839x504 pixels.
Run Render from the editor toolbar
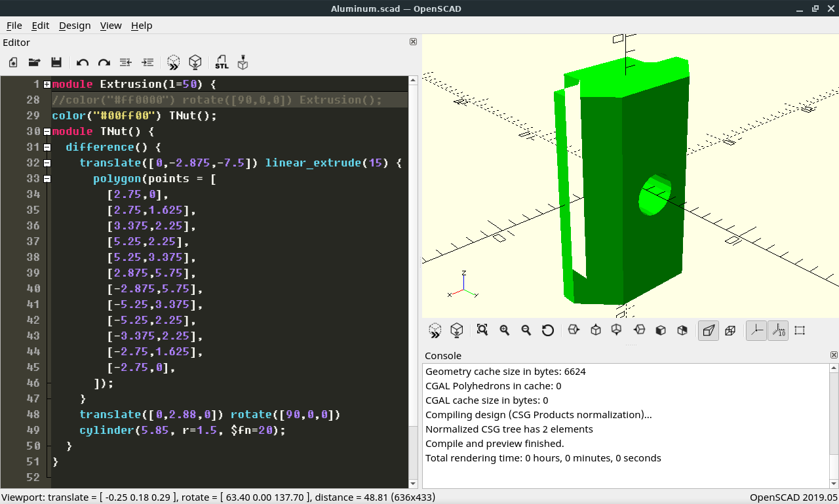coord(195,62)
